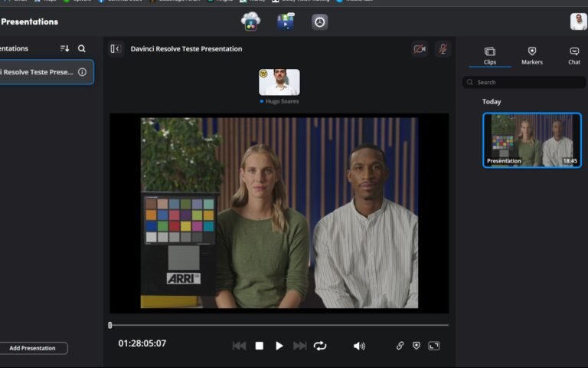Open the organization access icon in the top bar

click(319, 22)
